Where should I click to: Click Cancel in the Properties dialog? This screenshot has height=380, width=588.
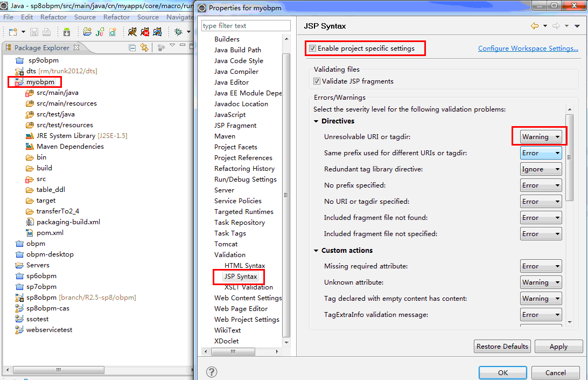pos(555,372)
